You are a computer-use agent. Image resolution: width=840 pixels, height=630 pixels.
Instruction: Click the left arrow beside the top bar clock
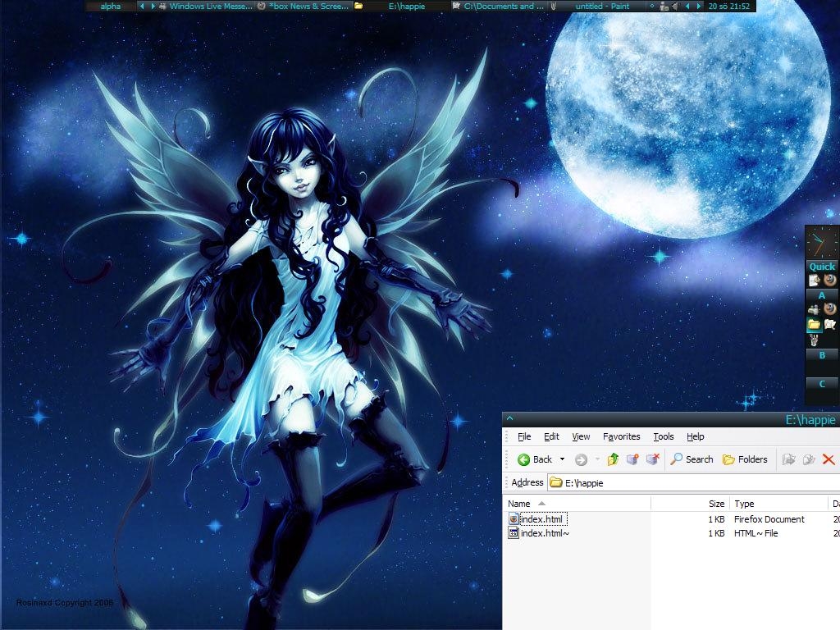coord(687,7)
